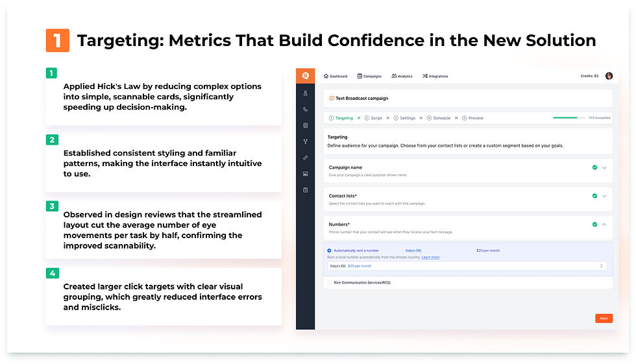Click the Numbers* section heading
Viewport: 636px width, 364px height.
(339, 224)
